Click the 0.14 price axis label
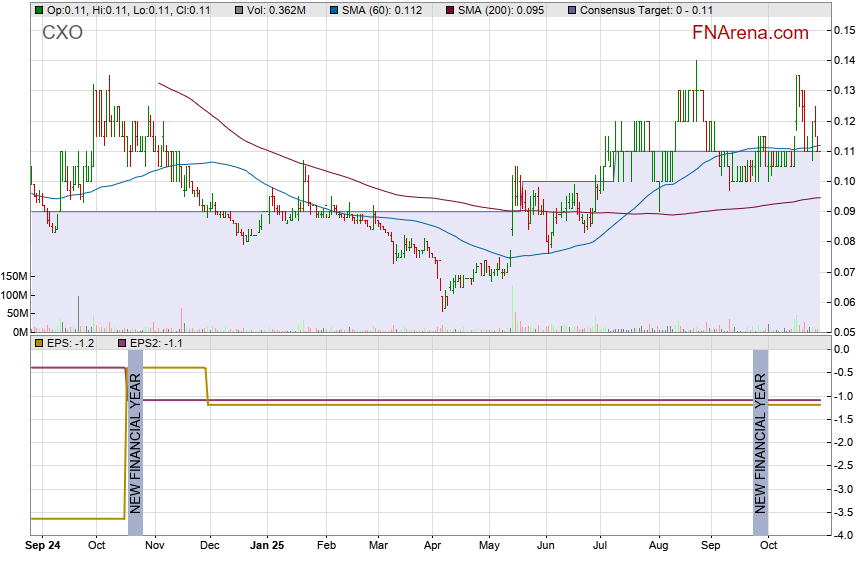The width and height of the screenshot is (859, 566). point(843,60)
